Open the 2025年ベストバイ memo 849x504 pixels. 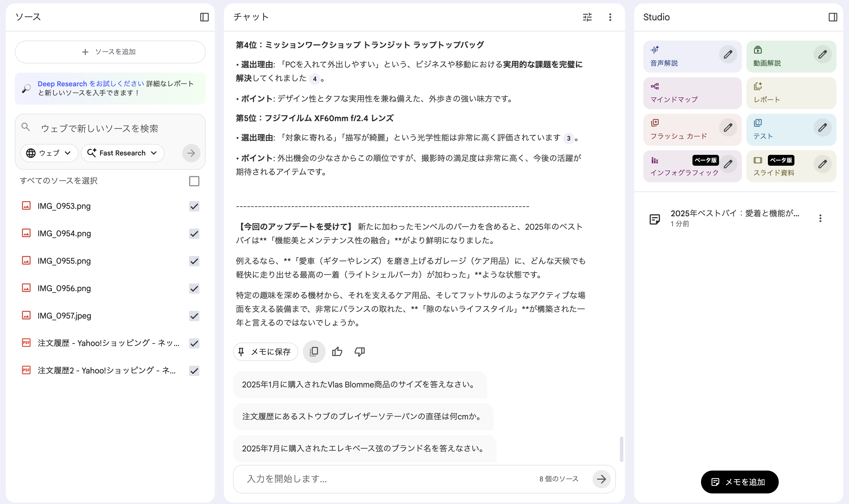coord(735,218)
